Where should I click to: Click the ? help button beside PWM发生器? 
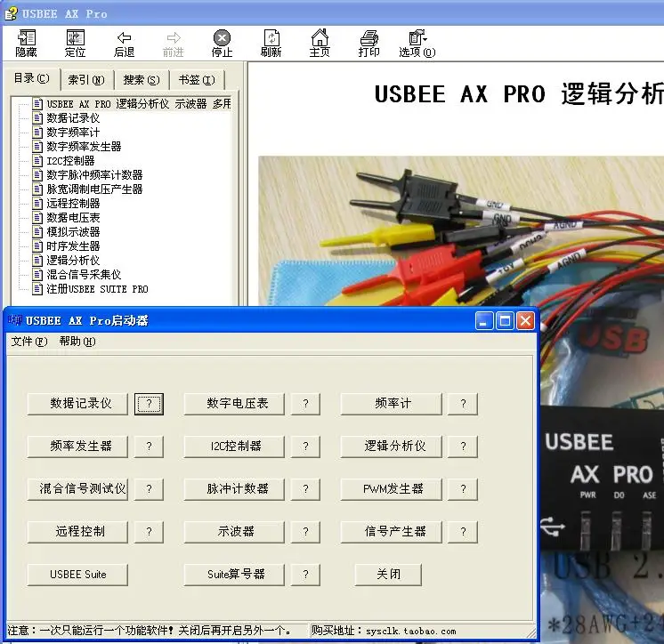tap(463, 489)
